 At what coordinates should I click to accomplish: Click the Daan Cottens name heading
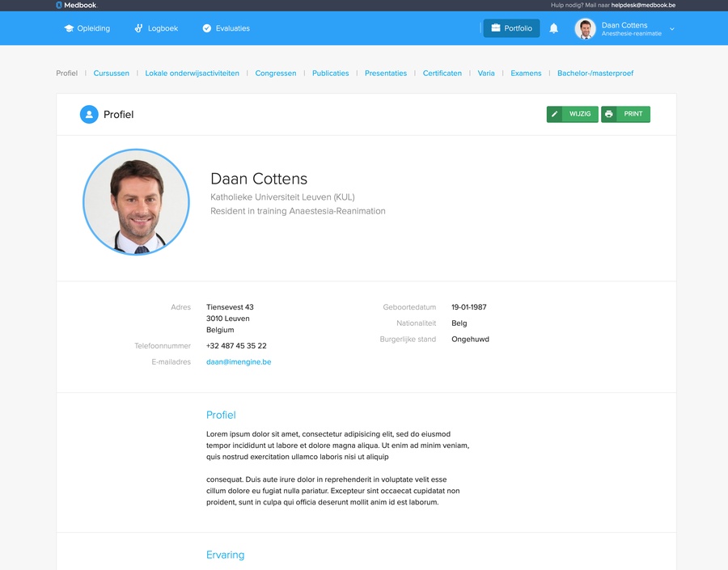click(x=259, y=179)
